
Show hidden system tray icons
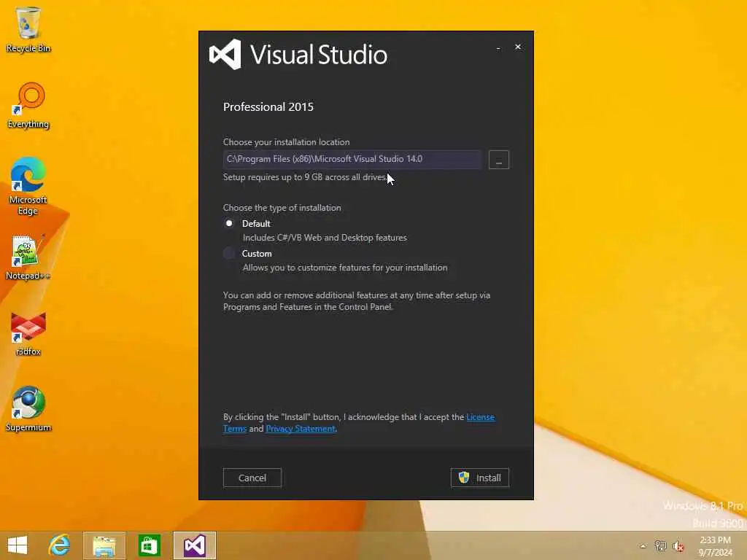pos(643,546)
